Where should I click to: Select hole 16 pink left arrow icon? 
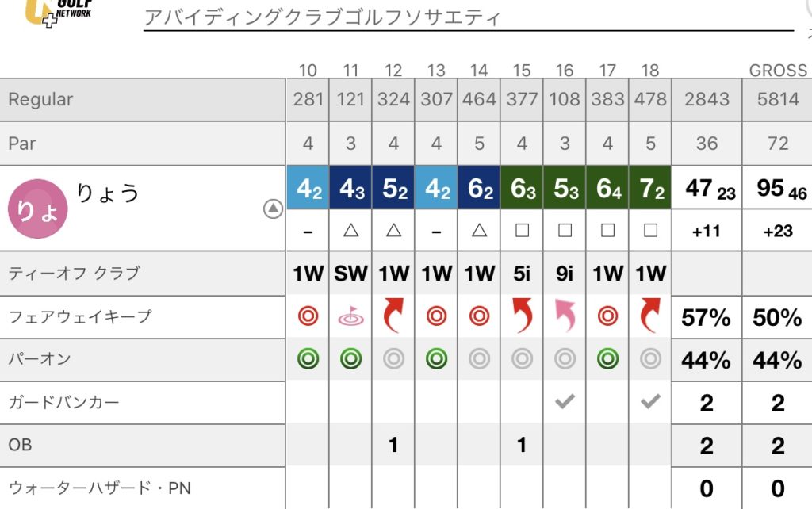(565, 315)
